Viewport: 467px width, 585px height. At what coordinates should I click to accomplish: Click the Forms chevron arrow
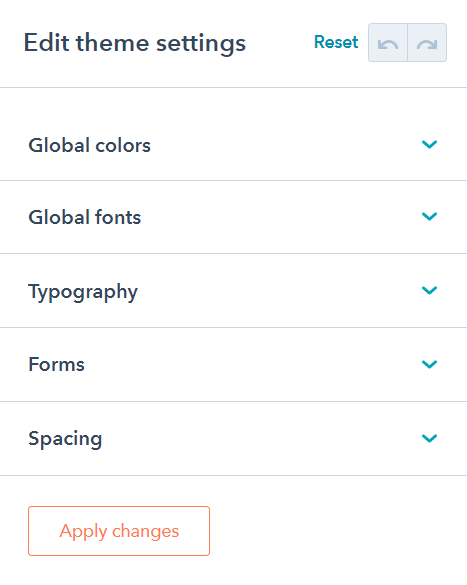429,364
